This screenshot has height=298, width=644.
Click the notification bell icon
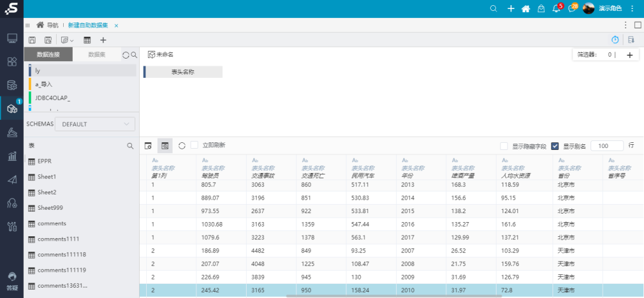(556, 8)
